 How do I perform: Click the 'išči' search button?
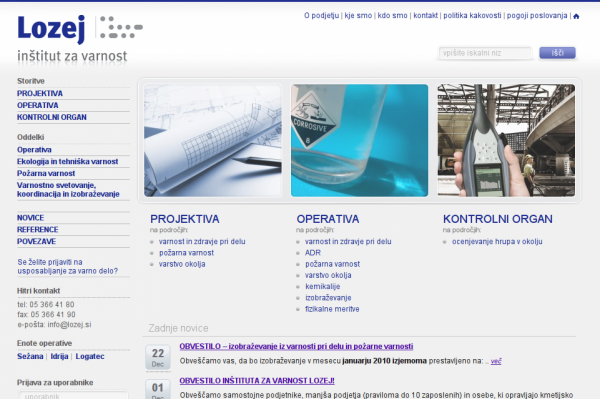coord(557,53)
